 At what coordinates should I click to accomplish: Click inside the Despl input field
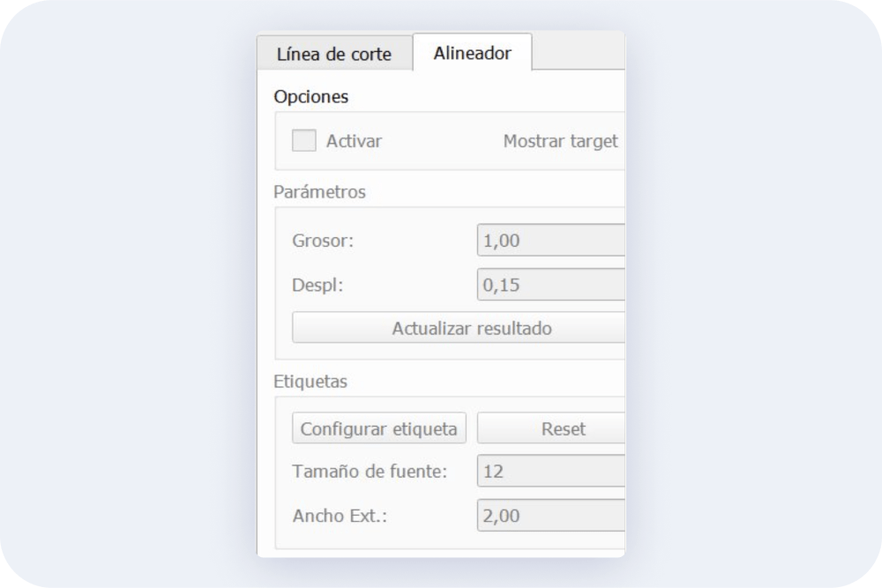coord(550,285)
